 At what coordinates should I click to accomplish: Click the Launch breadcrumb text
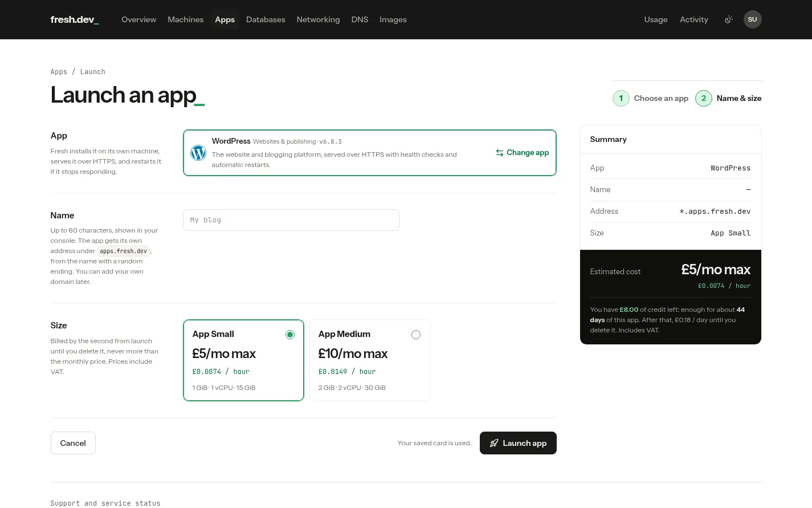pos(93,72)
